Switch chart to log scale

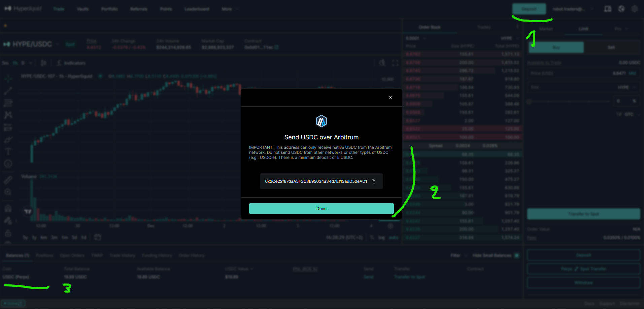(381, 237)
